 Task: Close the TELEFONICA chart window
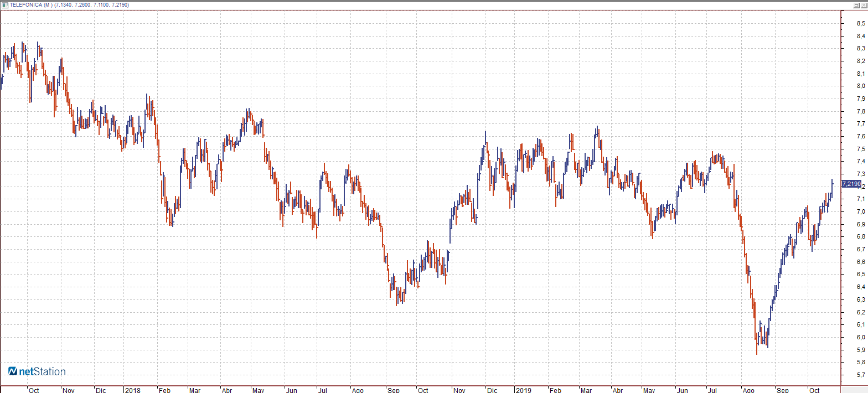click(x=864, y=4)
